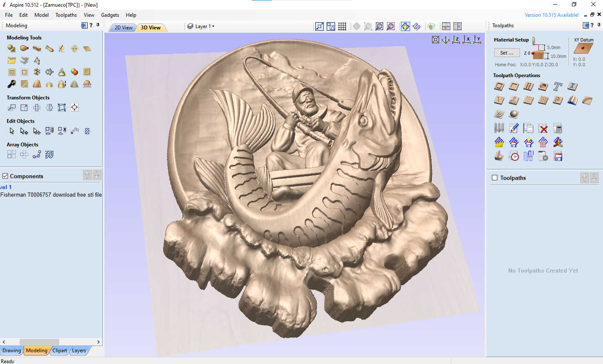Toggle the Components checkbox

5,176
